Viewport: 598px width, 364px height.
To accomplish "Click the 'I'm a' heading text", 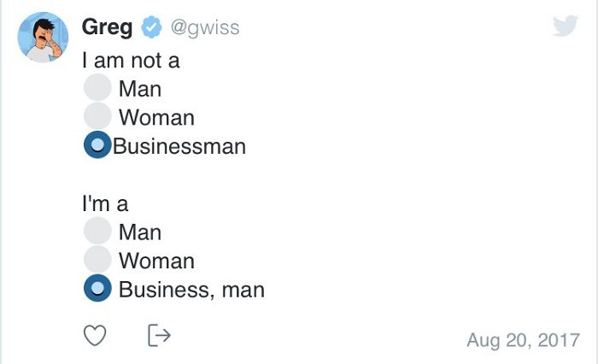I will (x=105, y=203).
